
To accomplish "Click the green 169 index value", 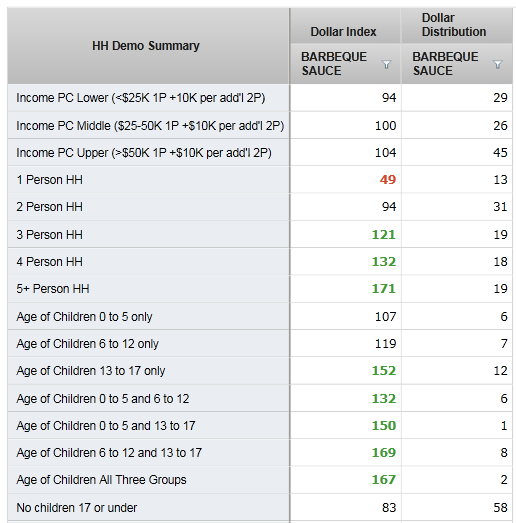I will coord(384,453).
